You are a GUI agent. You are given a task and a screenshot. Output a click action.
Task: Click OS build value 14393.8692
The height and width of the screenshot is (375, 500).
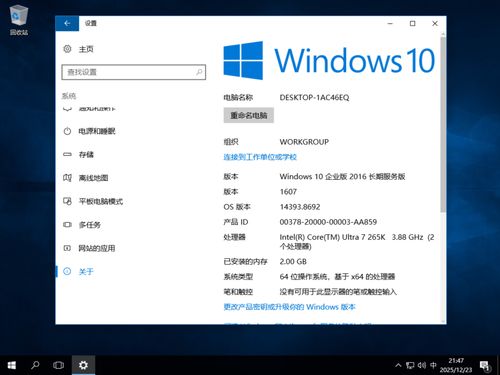tap(300, 207)
